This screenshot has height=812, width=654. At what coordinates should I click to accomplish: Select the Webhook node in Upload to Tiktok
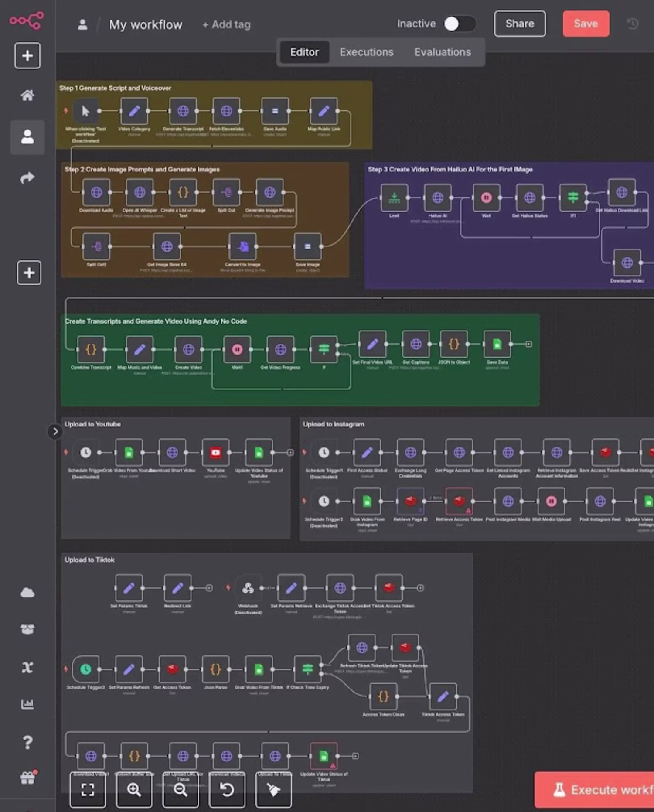coord(248,588)
